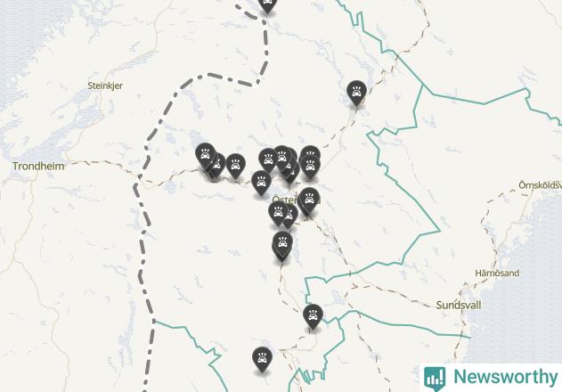Click the westernmost car marker in cluster

tap(205, 156)
